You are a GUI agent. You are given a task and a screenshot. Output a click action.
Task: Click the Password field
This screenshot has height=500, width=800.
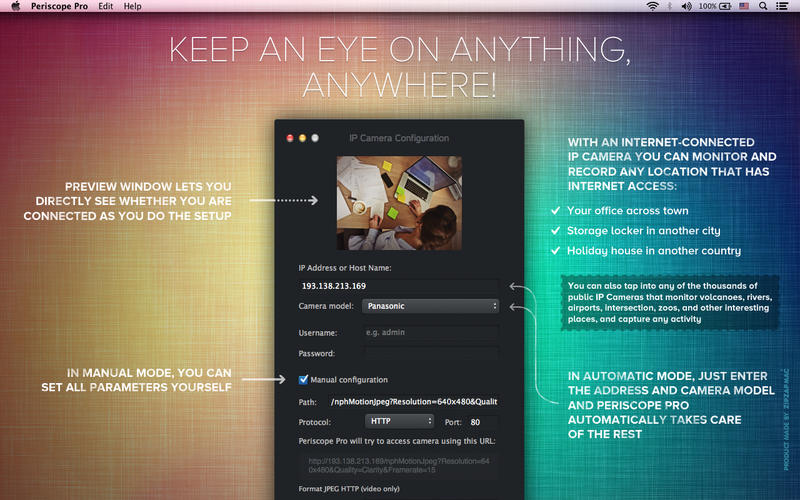pyautogui.click(x=430, y=353)
